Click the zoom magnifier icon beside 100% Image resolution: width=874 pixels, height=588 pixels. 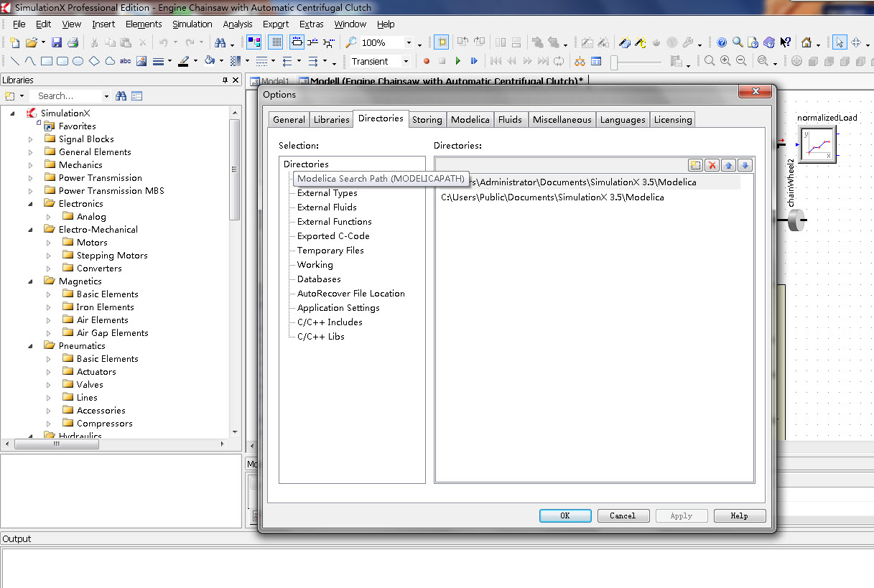(351, 43)
